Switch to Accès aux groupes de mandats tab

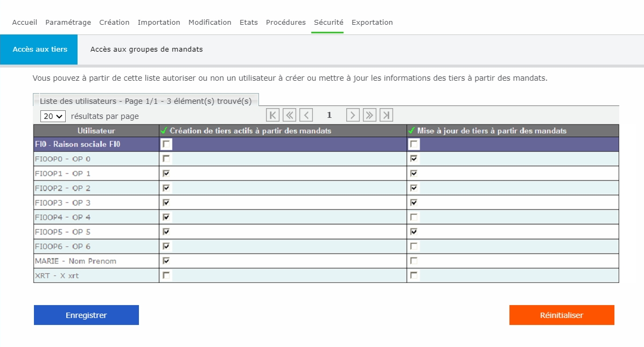(146, 49)
